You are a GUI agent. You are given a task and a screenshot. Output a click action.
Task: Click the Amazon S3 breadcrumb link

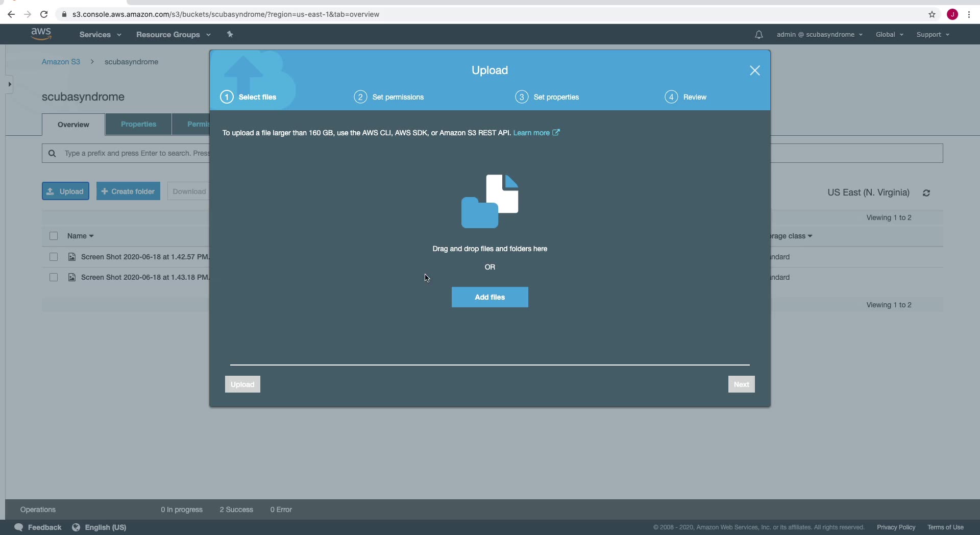[61, 62]
